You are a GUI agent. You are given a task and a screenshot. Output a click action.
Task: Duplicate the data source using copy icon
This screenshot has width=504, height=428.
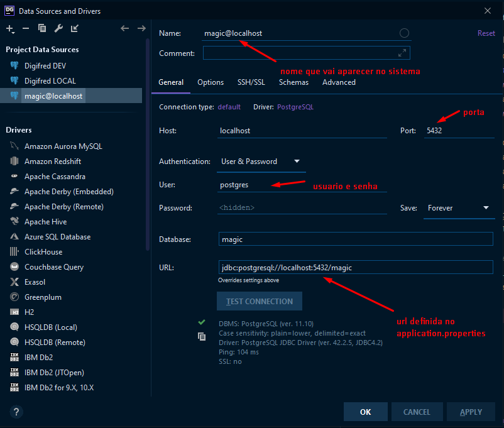coord(42,29)
